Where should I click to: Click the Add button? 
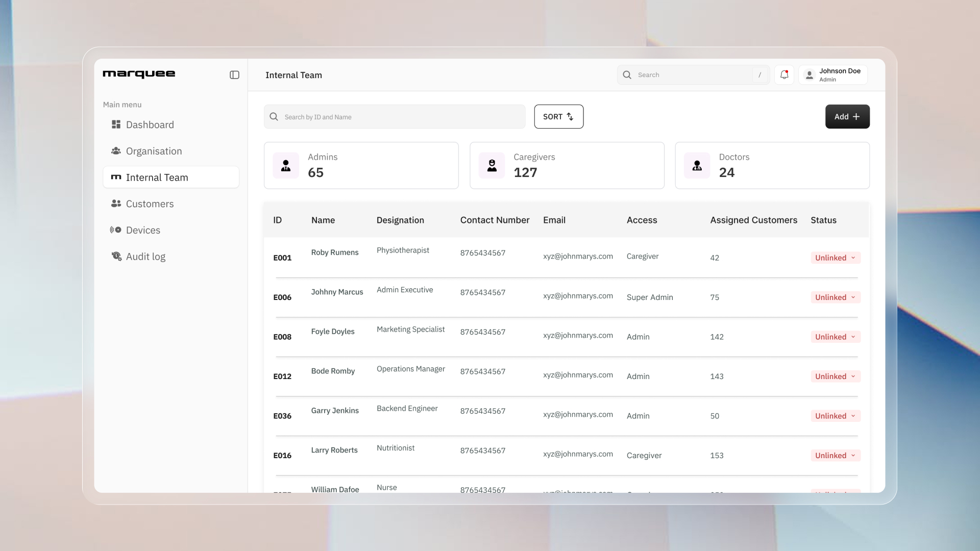click(847, 117)
